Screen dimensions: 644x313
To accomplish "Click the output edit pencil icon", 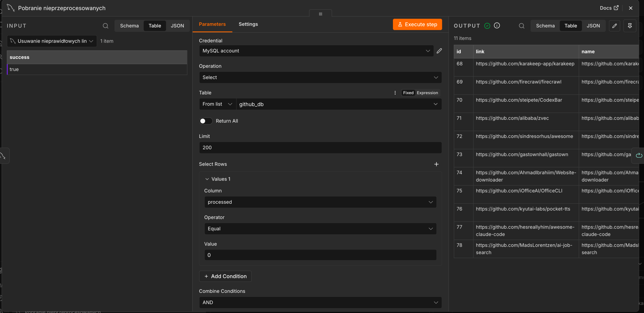I will click(x=614, y=26).
